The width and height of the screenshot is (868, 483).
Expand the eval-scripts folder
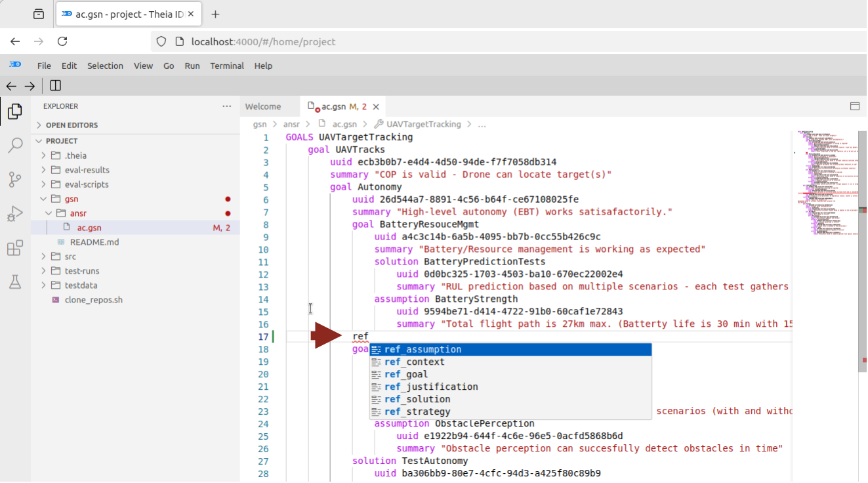87,184
